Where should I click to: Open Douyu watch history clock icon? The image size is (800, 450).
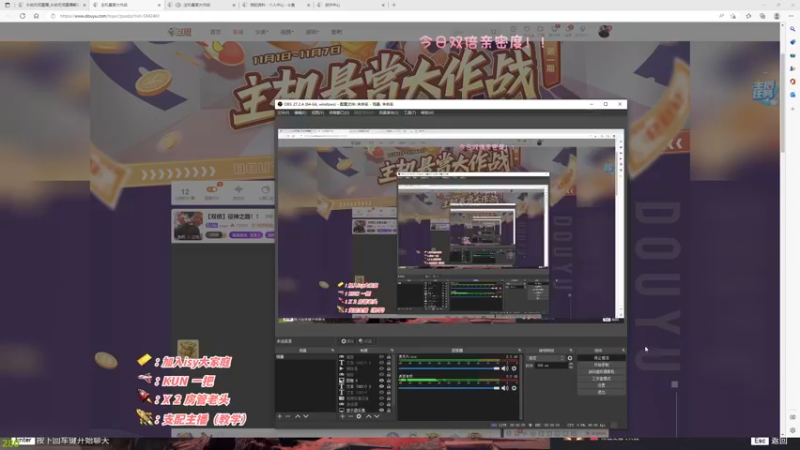point(513,30)
